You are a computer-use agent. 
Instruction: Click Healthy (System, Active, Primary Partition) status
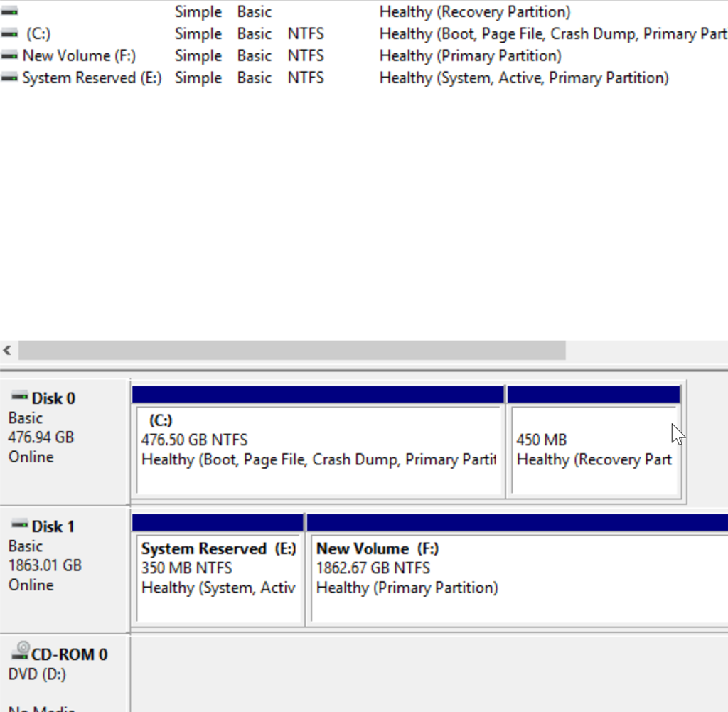(x=524, y=78)
